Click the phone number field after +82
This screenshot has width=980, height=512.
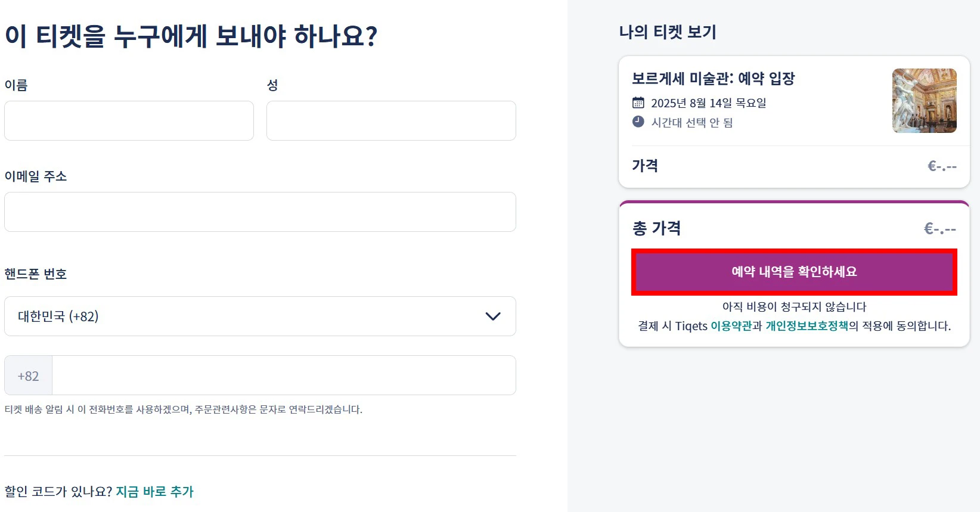point(284,376)
